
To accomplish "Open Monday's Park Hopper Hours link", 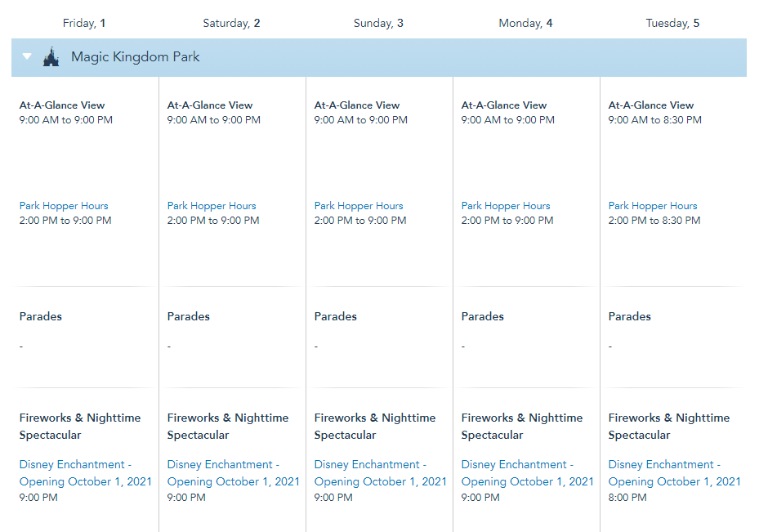I will [506, 206].
